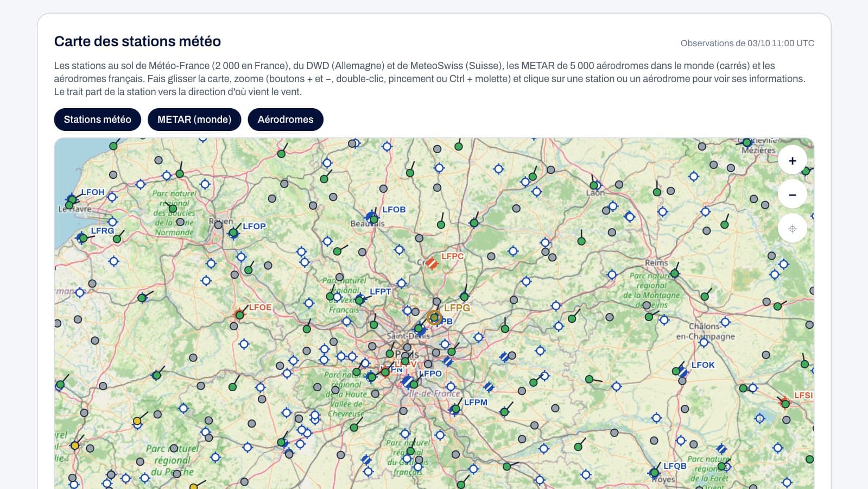Select the LFOB aerodrome marker at Beauvais
868x489 pixels.
pos(372,217)
